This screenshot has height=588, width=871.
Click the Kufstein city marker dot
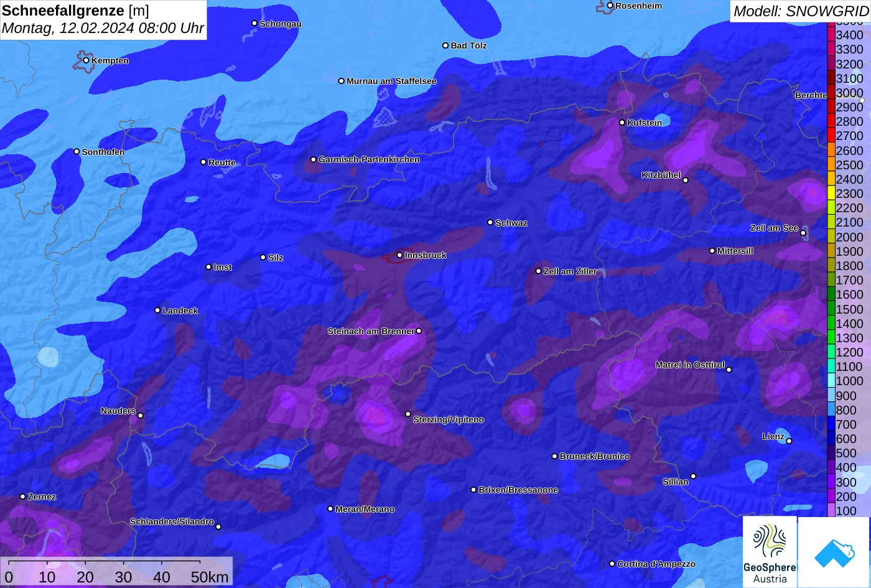[x=622, y=123]
